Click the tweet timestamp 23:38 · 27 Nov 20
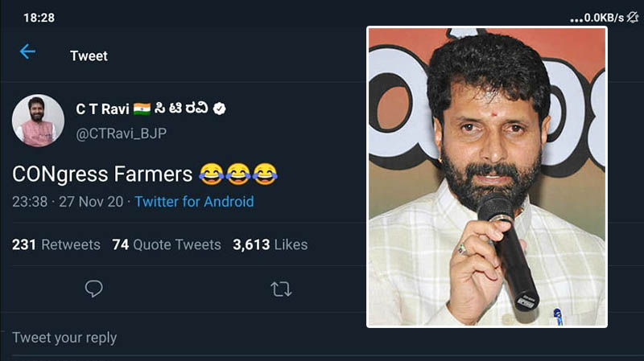644x361 pixels. tap(68, 202)
